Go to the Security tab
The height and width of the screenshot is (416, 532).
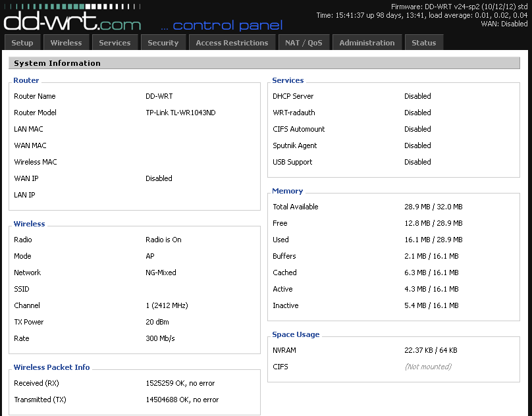(163, 43)
